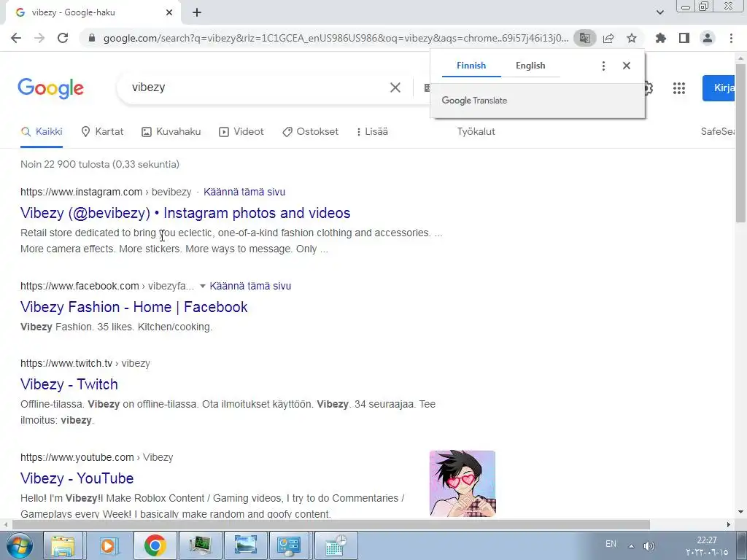The width and height of the screenshot is (747, 560).
Task: Switch to Kartat results
Action: 102,132
